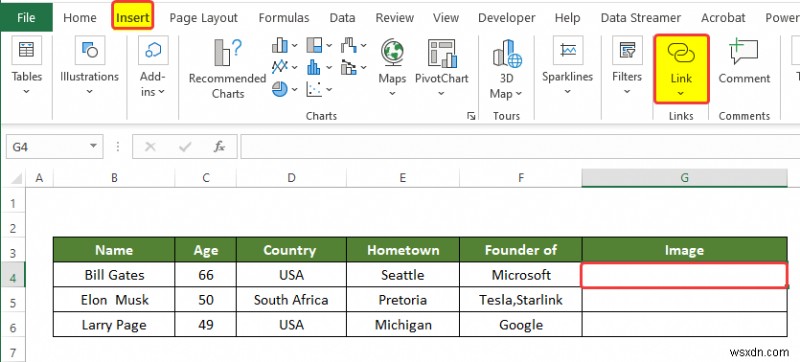Open Recommended Charts
This screenshot has height=362, width=800.
point(228,69)
